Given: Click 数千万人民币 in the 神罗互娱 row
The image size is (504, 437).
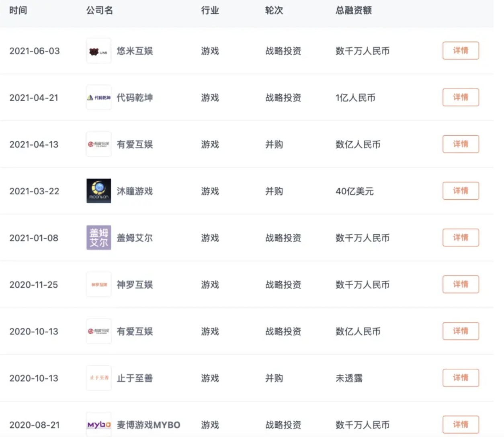Looking at the screenshot, I should [x=363, y=285].
